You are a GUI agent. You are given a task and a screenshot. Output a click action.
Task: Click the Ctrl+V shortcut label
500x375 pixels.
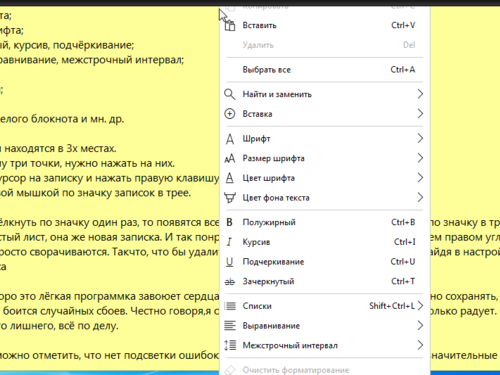403,25
